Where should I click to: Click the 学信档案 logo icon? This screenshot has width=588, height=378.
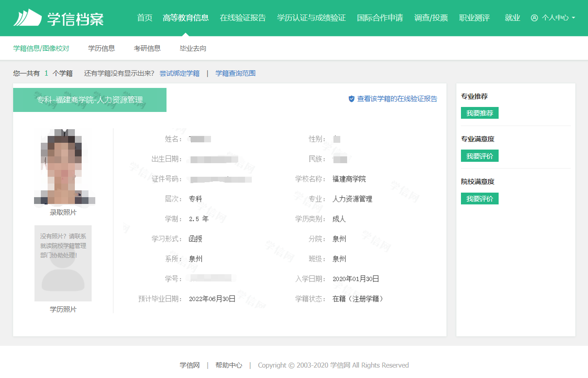tap(28, 18)
